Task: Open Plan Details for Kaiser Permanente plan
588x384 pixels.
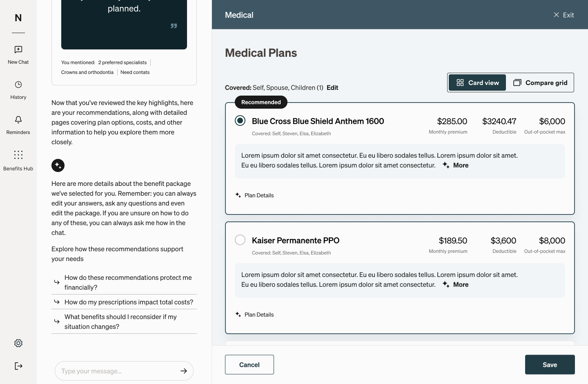Action: (x=259, y=315)
